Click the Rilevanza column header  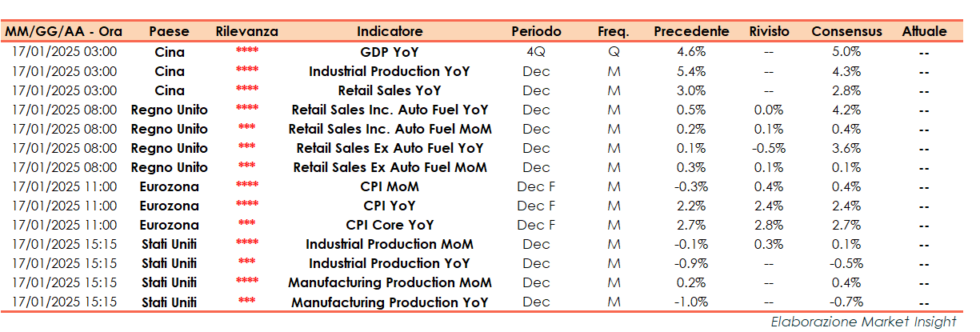point(247,32)
